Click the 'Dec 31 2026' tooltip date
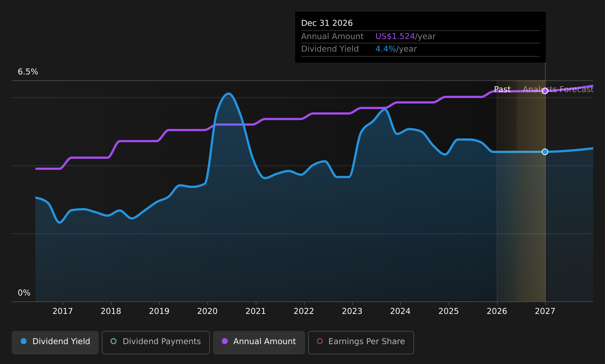 [327, 23]
